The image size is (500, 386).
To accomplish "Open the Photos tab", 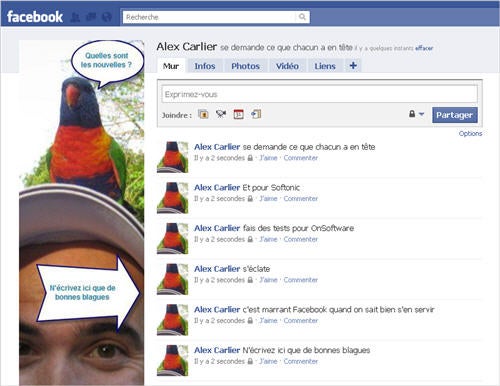I will [x=245, y=66].
